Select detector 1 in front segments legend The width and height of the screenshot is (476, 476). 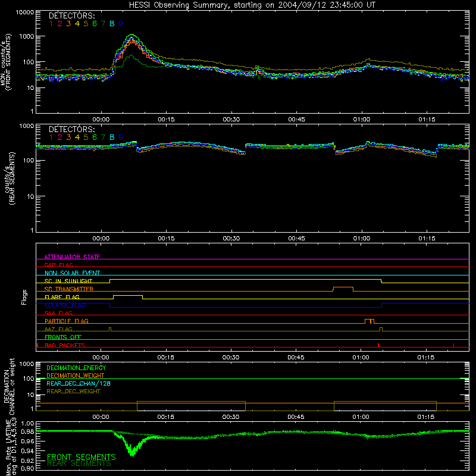pos(51,24)
